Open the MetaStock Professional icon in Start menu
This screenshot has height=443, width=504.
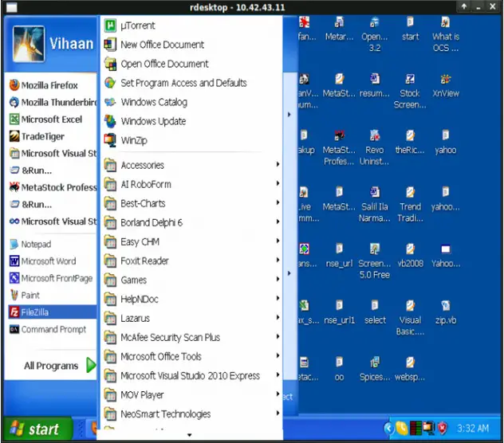click(14, 187)
